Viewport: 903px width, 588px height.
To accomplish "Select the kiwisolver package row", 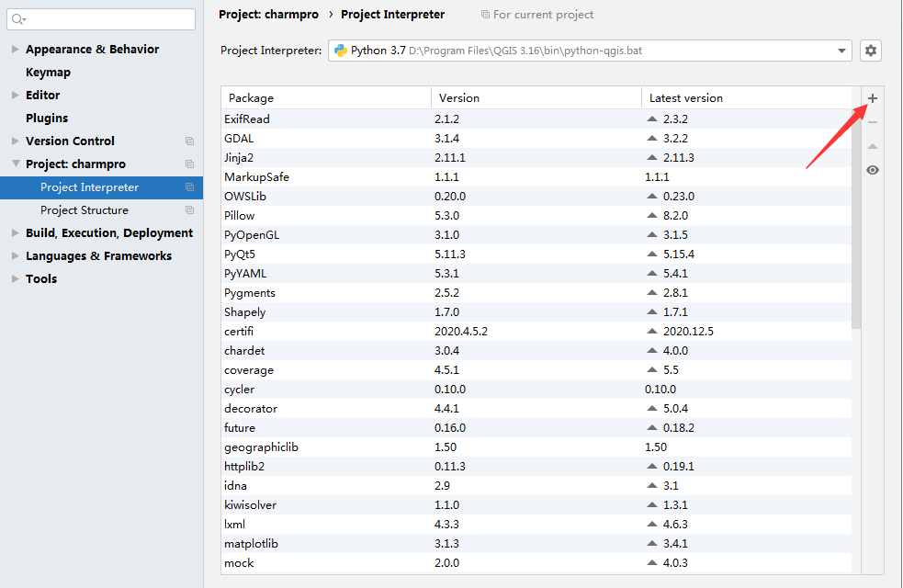I will point(536,505).
